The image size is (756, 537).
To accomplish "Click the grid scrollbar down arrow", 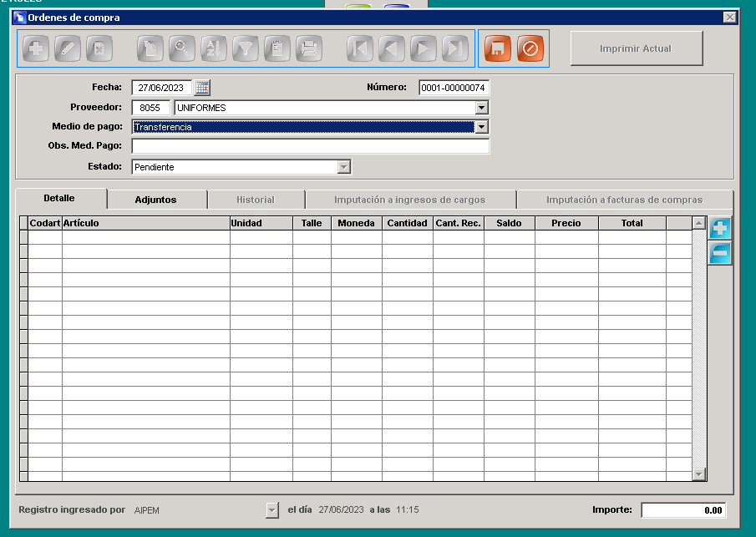I will pos(699,474).
